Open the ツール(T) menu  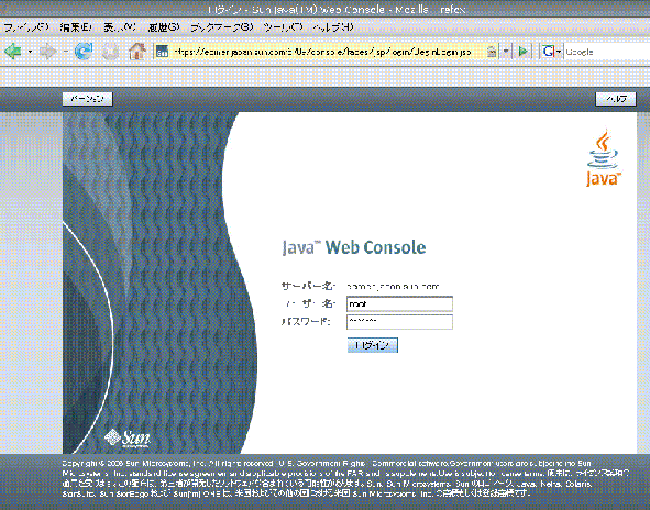[x=283, y=28]
